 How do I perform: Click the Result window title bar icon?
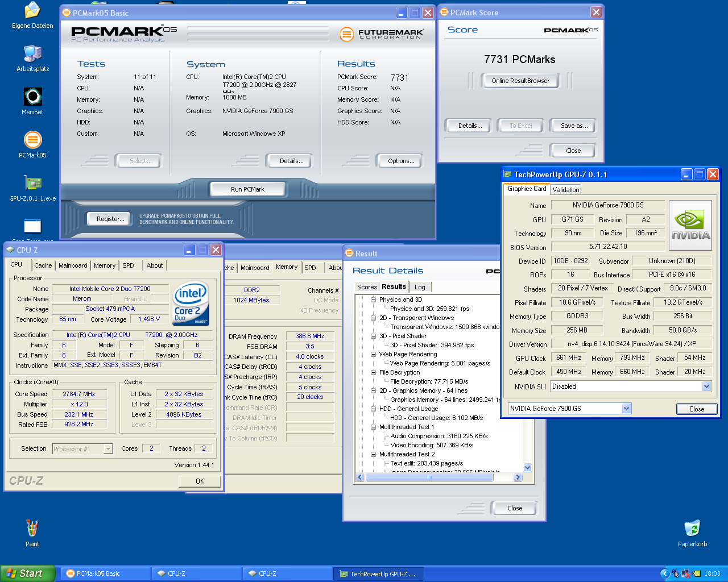[349, 253]
